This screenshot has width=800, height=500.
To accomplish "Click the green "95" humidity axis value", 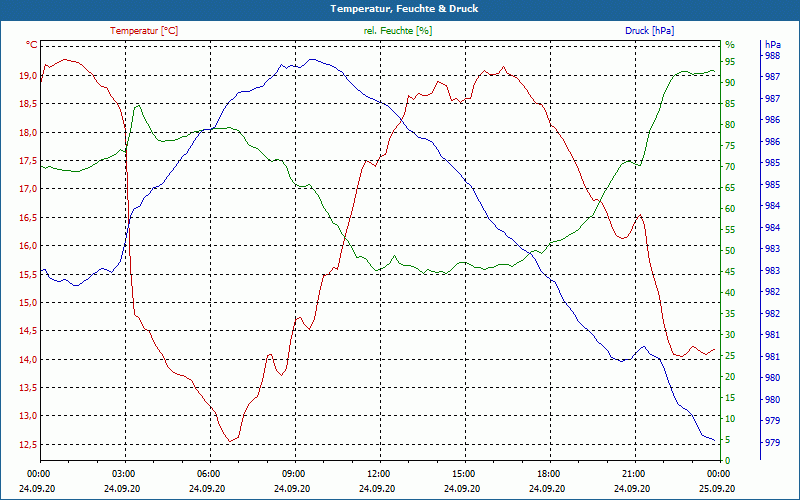I will (x=730, y=62).
